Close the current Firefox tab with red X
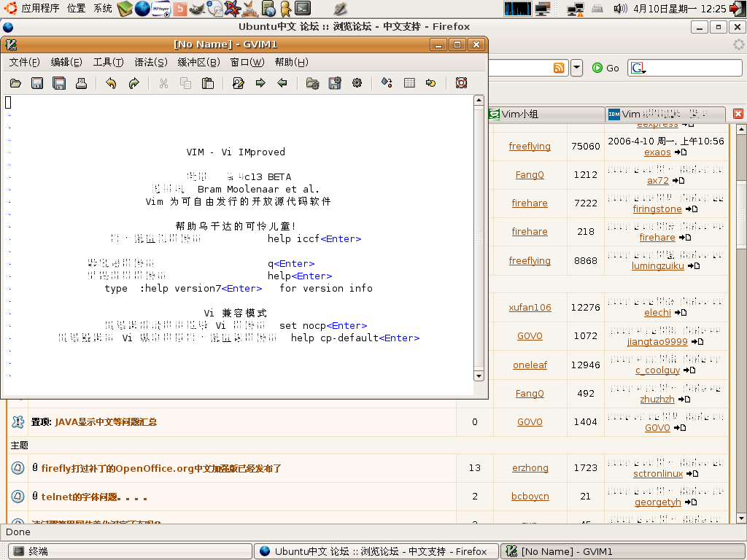 coord(738,114)
